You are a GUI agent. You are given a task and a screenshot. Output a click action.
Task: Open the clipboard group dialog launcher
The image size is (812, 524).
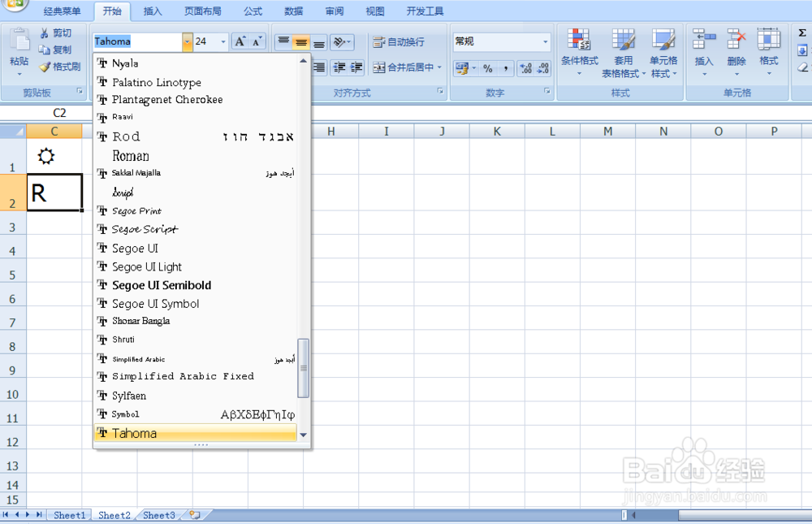click(80, 91)
